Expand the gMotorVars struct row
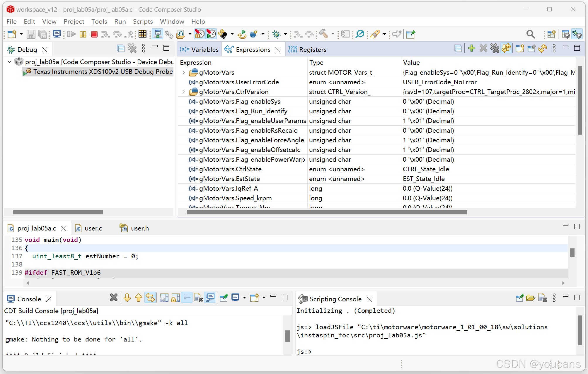This screenshot has height=374, width=588. point(184,72)
